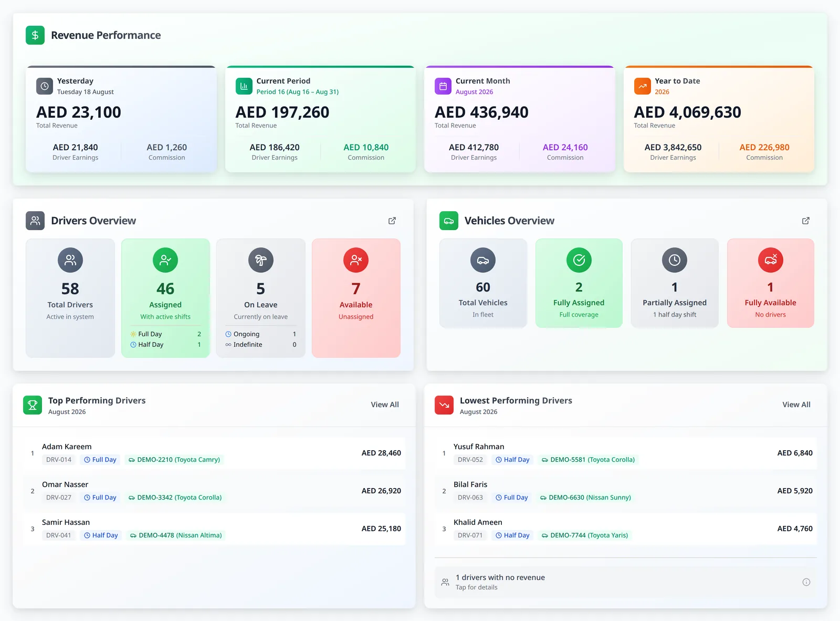
Task: Click the Vehicles Overview header car icon
Action: coord(449,221)
